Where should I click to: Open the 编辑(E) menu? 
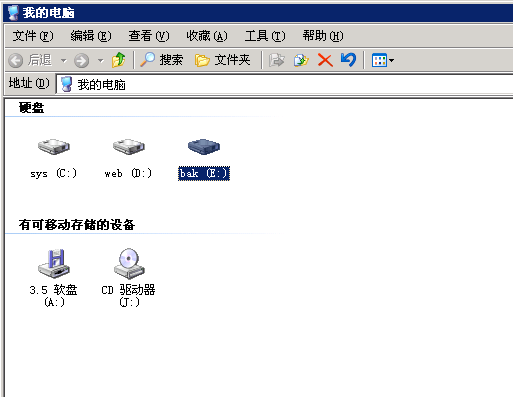[91, 36]
